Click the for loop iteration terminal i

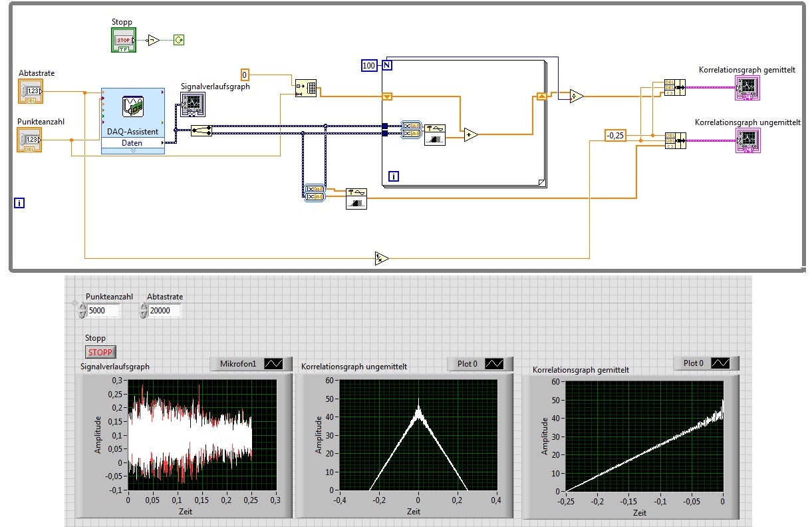pos(394,176)
